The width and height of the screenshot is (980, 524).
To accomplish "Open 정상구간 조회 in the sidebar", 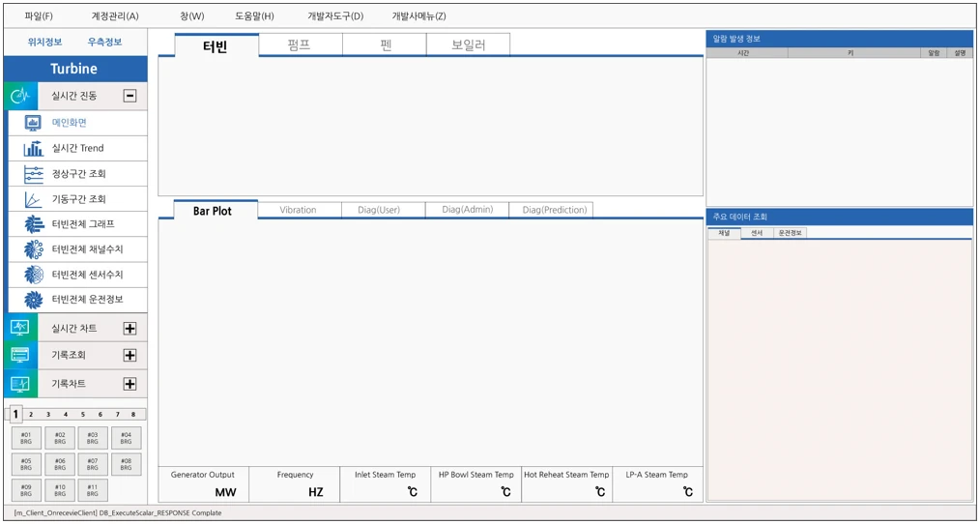I will pos(77,174).
